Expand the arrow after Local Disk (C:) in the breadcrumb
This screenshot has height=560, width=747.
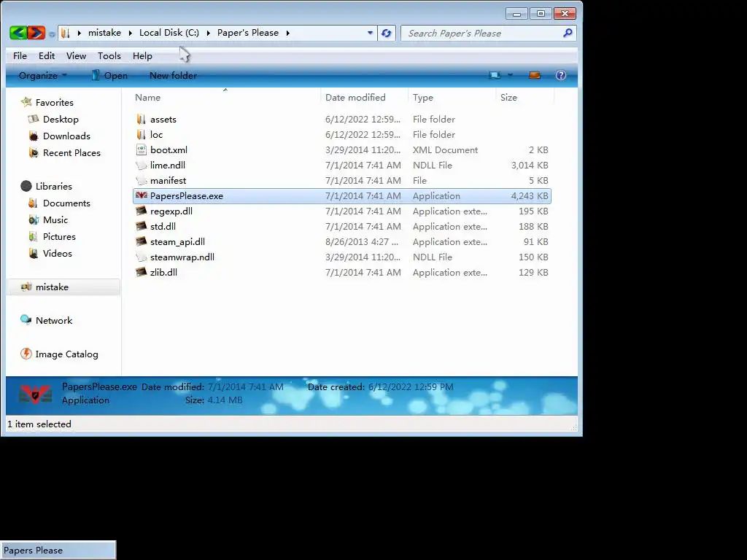(x=208, y=33)
